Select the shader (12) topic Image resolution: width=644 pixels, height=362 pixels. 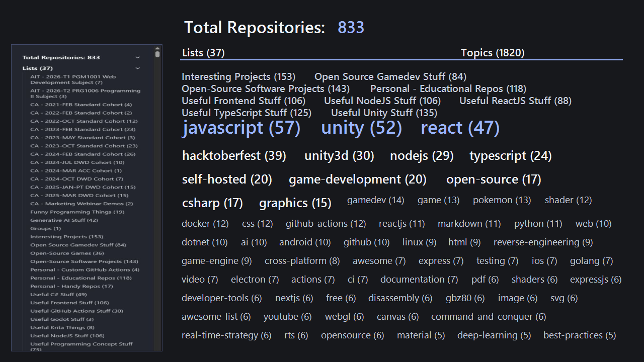(x=569, y=200)
